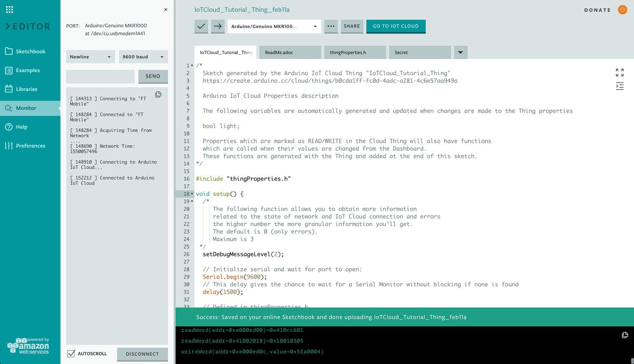This screenshot has height=364, width=634.
Task: Click the serial message input field
Action: (100, 77)
